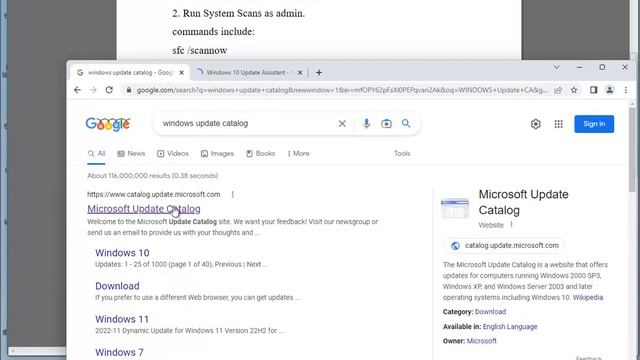This screenshot has height=360, width=640.
Task: Click the 'sfc /scannow' text in document
Action: 200,51
